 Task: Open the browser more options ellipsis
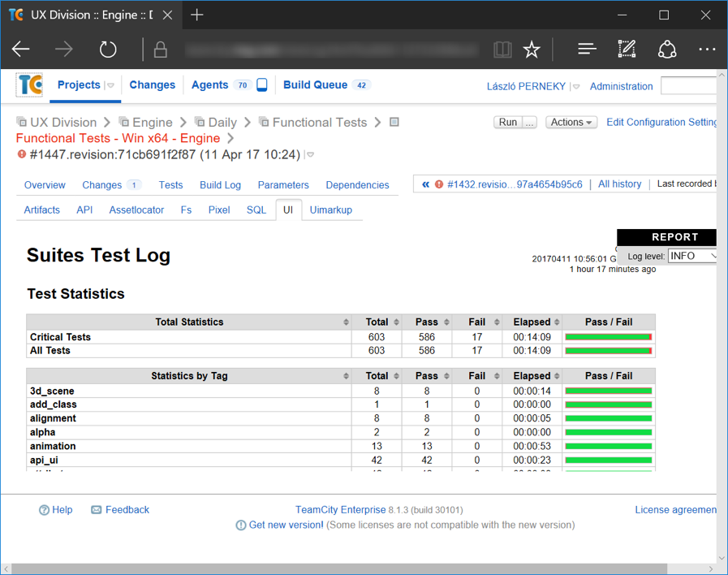coord(707,49)
